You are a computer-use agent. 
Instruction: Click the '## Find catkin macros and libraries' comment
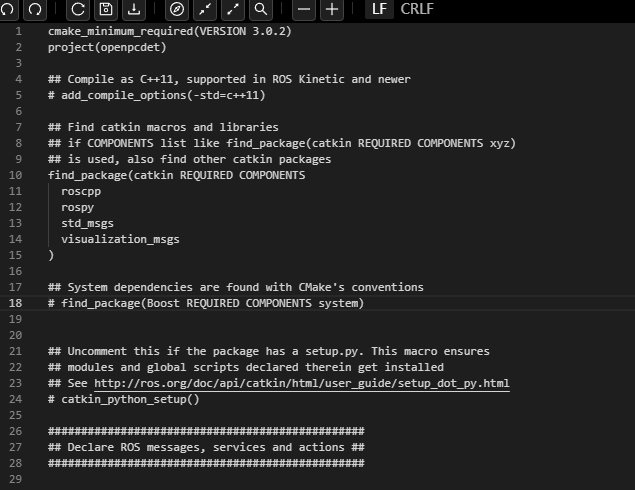163,127
